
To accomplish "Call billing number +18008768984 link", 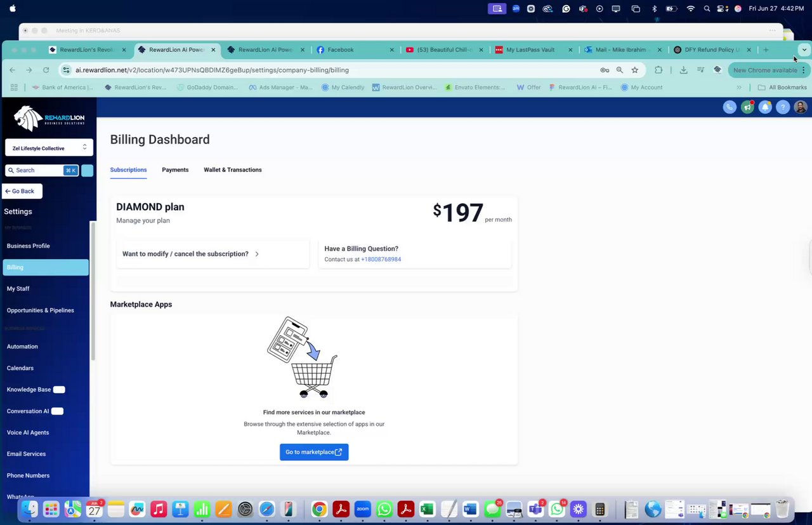I will click(x=381, y=260).
